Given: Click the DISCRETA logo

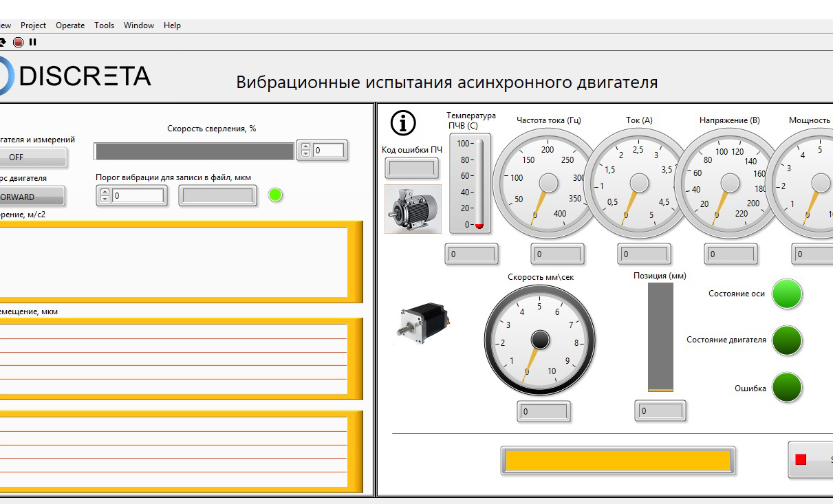Looking at the screenshot, I should [76, 76].
